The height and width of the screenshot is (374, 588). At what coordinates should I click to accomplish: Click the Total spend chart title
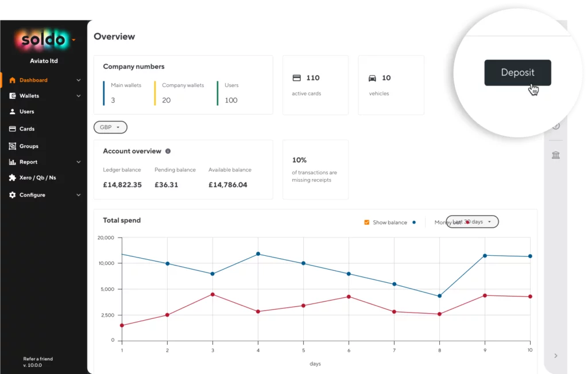[x=122, y=220]
